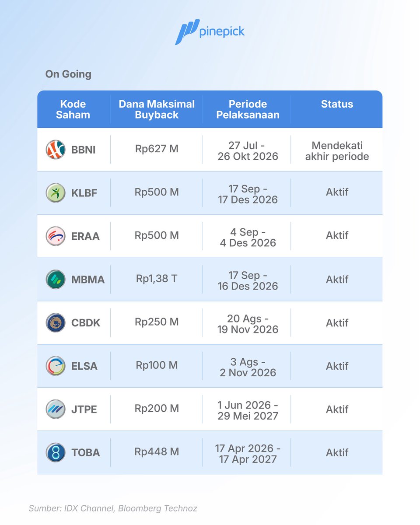Click the Rp100 M buyback value

(157, 365)
